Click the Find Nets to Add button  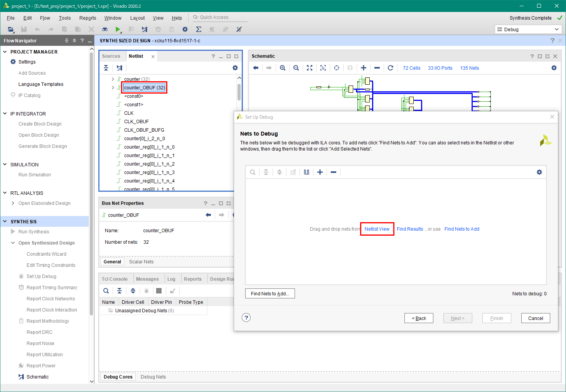pos(270,293)
